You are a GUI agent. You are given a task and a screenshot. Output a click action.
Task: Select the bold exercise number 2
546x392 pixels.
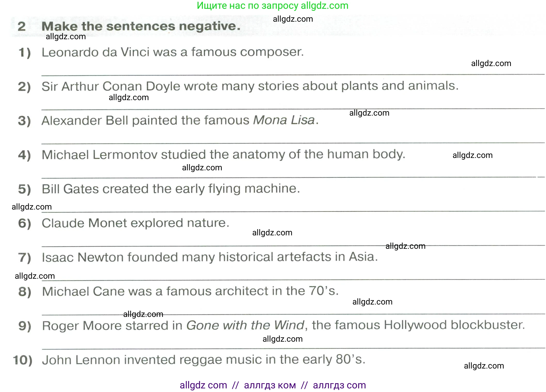pos(22,27)
